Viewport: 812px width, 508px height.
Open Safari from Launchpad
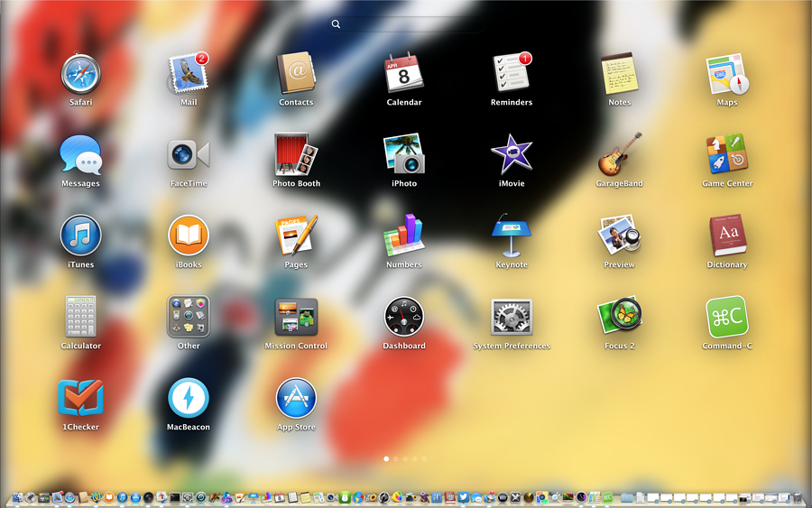[x=80, y=74]
